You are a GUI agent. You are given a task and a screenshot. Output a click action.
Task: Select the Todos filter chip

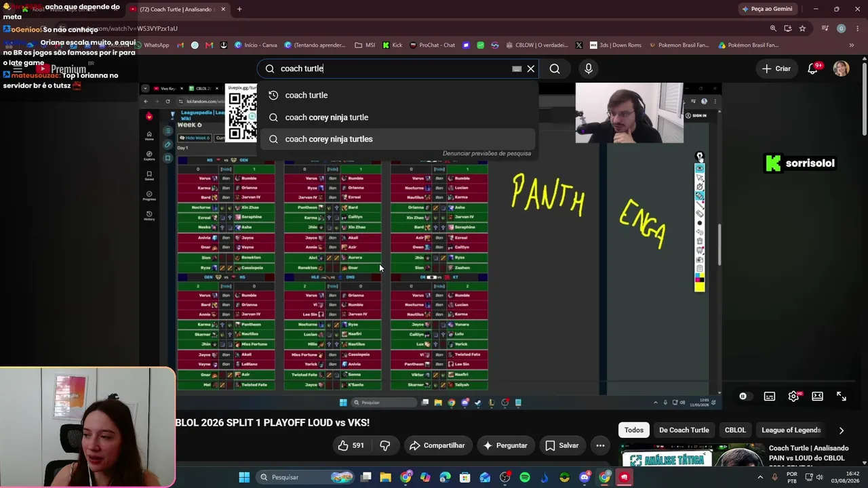(634, 430)
